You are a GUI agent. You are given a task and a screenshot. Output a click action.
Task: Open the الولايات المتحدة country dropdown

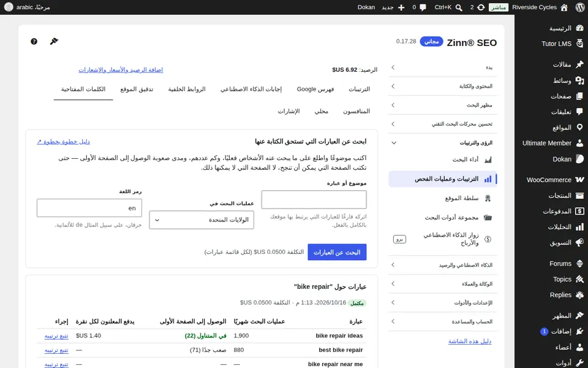coord(202,220)
